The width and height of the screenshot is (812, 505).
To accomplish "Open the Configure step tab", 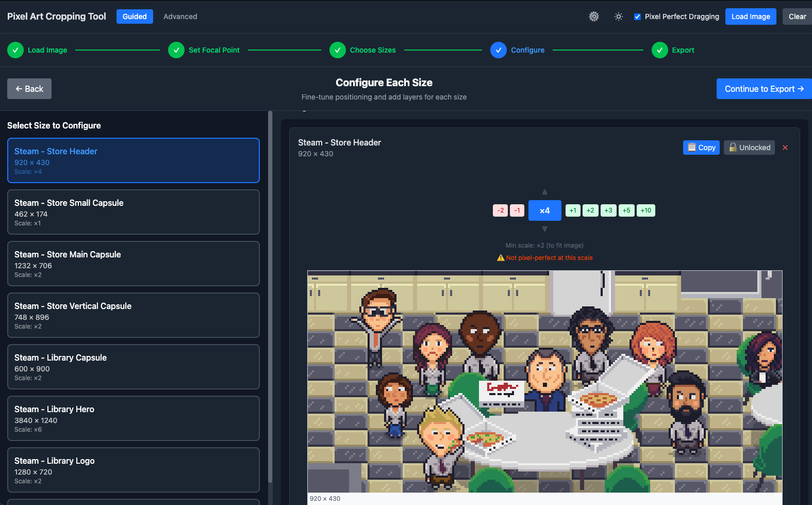I will pos(527,50).
